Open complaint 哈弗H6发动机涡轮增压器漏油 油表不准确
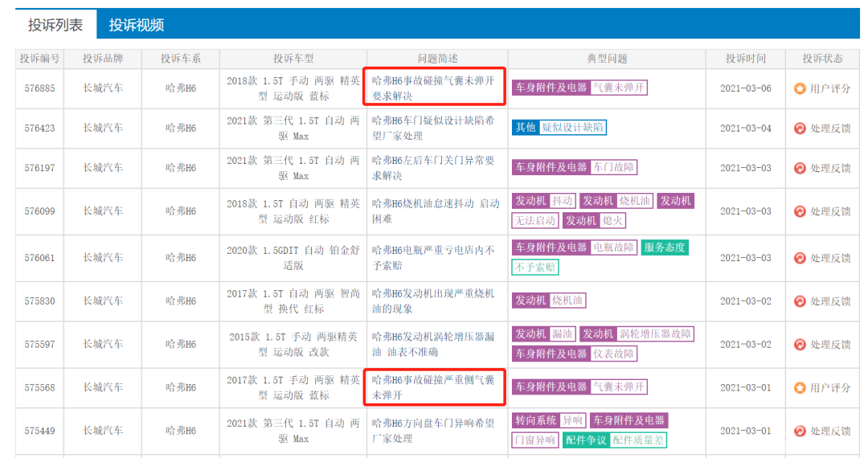Screen dimensions: 868x458 [433, 345]
